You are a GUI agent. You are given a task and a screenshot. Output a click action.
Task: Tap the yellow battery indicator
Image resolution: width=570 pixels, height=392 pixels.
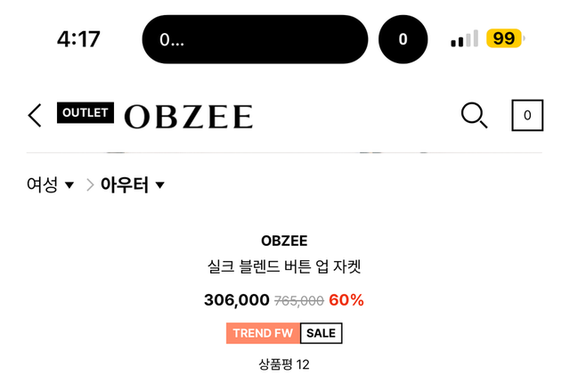505,39
